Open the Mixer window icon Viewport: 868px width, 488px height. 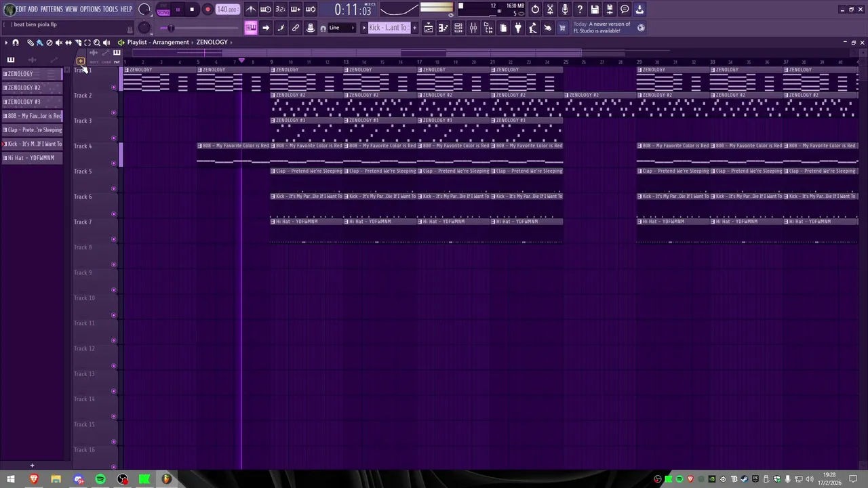[x=473, y=28]
